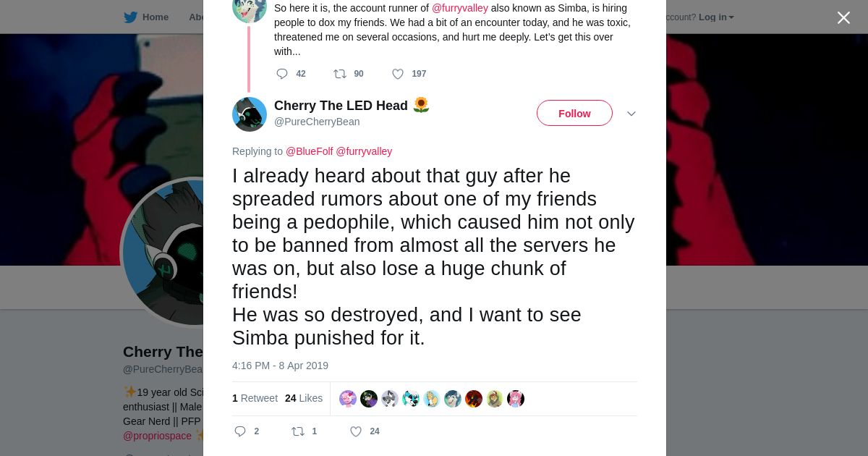Screen dimensions: 868x456
Task: Follow Cherry The LED Head
Action: click(x=574, y=114)
